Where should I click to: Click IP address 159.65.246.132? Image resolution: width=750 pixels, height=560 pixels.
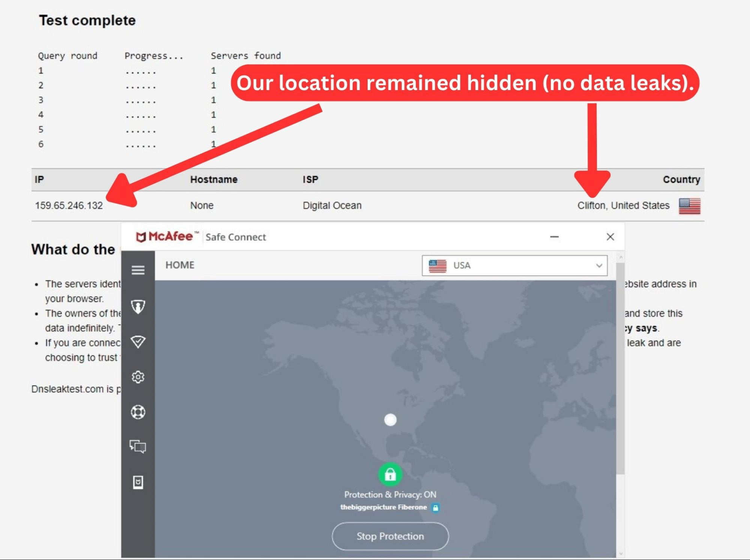(x=69, y=206)
